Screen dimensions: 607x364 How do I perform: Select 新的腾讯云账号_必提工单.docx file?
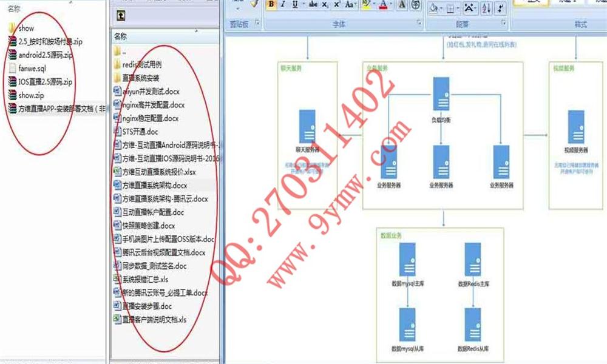(161, 292)
